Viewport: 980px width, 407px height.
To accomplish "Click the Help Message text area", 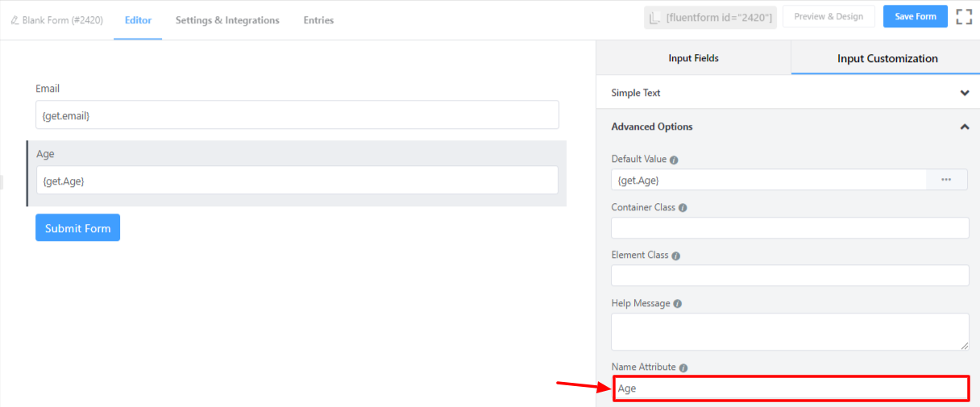I will (x=789, y=331).
